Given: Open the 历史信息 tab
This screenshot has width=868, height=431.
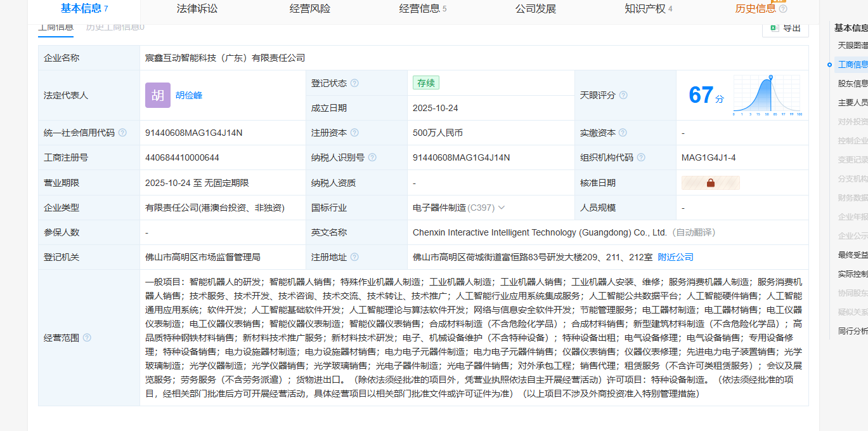Looking at the screenshot, I should tap(756, 9).
